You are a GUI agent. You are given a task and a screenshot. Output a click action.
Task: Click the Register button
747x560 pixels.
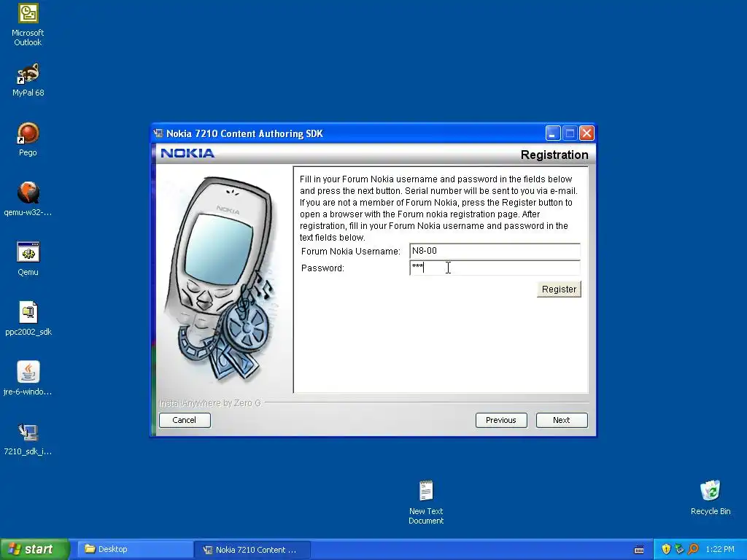tap(559, 289)
